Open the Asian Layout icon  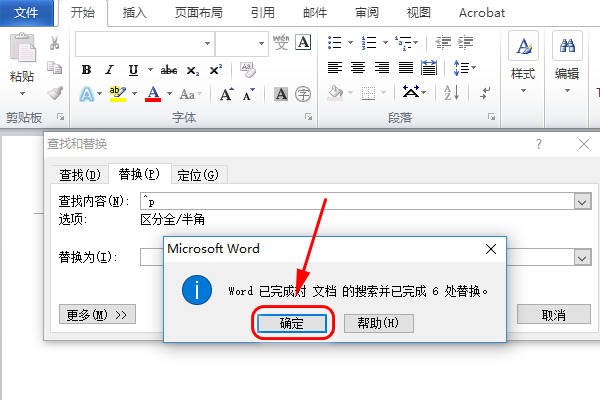click(x=411, y=92)
